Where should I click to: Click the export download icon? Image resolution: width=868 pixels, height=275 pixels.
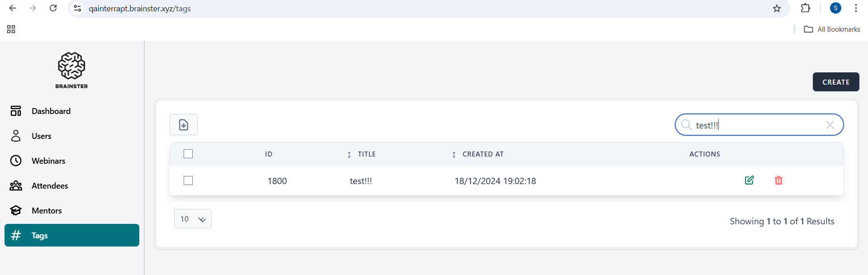point(184,125)
